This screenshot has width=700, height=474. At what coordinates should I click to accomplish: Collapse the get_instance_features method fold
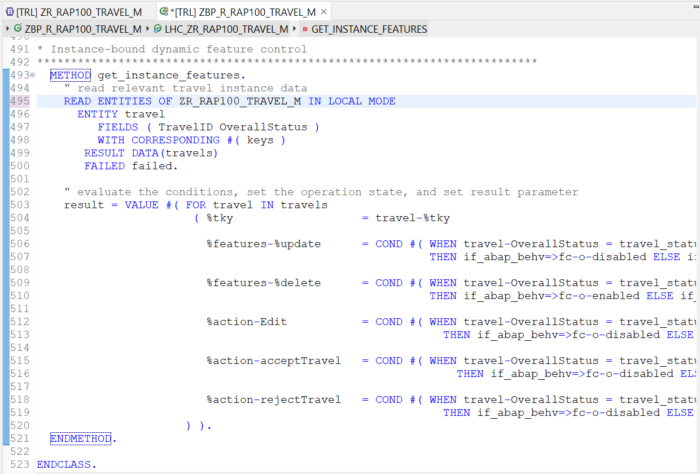[x=33, y=76]
